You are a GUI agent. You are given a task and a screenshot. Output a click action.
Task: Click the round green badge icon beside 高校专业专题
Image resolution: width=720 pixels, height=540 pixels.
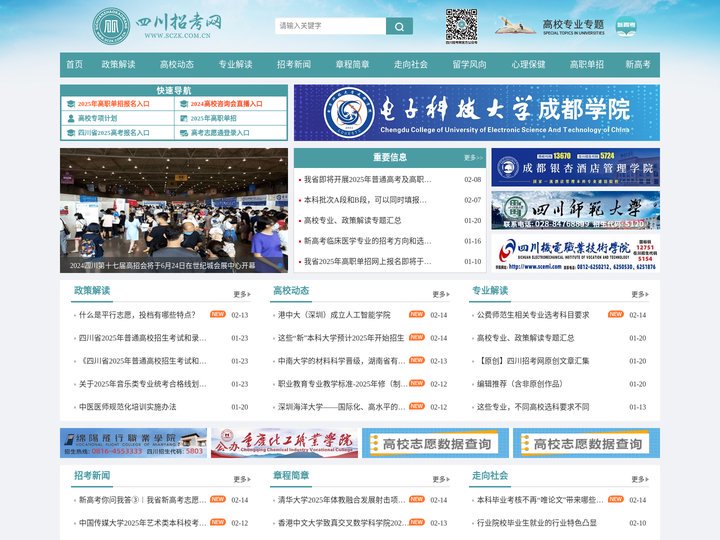(626, 26)
